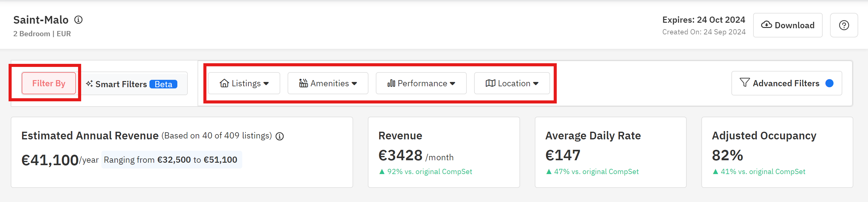868x202 pixels.
Task: Click the Download cloud icon
Action: click(767, 25)
